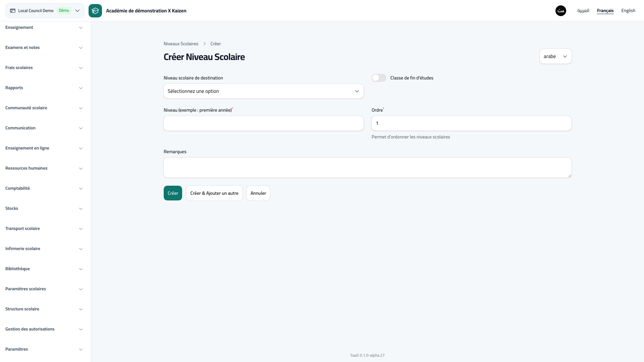Expand the Enseignement sidebar section
Image resolution: width=644 pixels, height=362 pixels.
[x=44, y=27]
